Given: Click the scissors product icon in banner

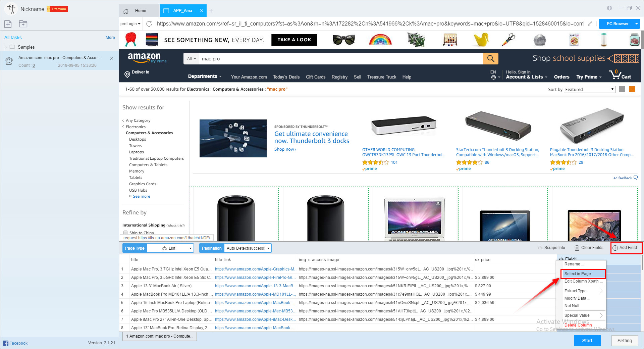Looking at the screenshot, I should tap(508, 40).
